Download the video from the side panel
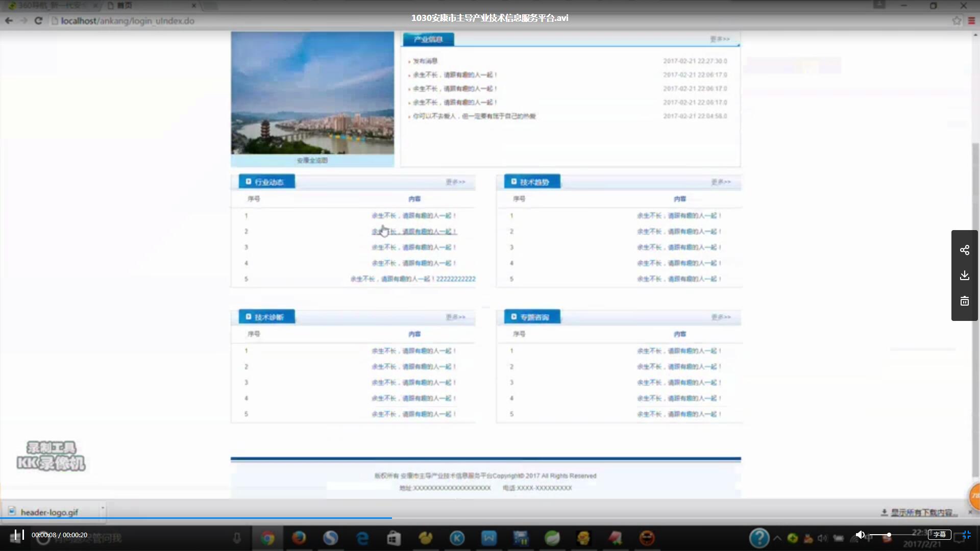This screenshot has width=980, height=551. pos(964,275)
